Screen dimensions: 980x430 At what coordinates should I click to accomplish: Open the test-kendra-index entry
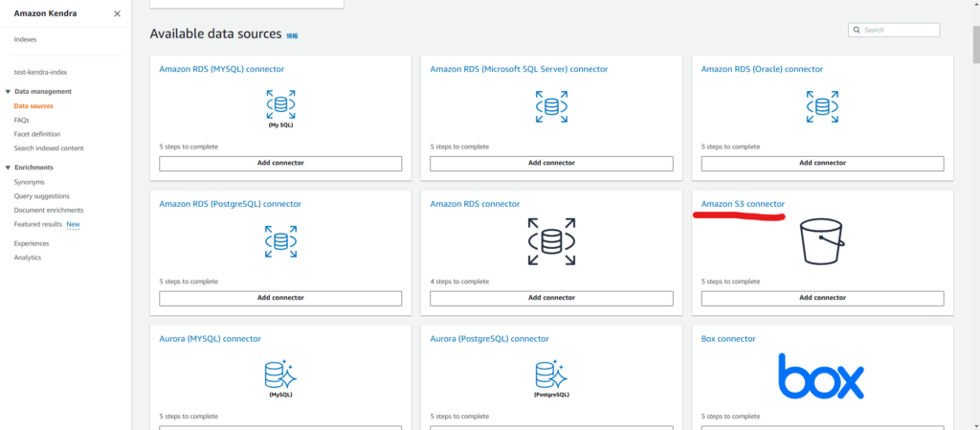click(x=40, y=72)
